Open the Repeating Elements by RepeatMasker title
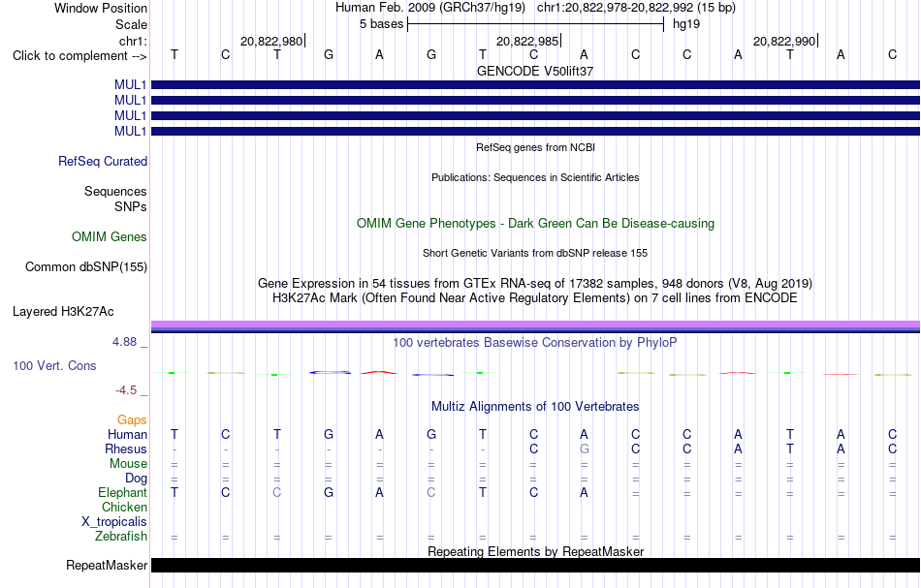921x588 pixels. pyautogui.click(x=535, y=551)
